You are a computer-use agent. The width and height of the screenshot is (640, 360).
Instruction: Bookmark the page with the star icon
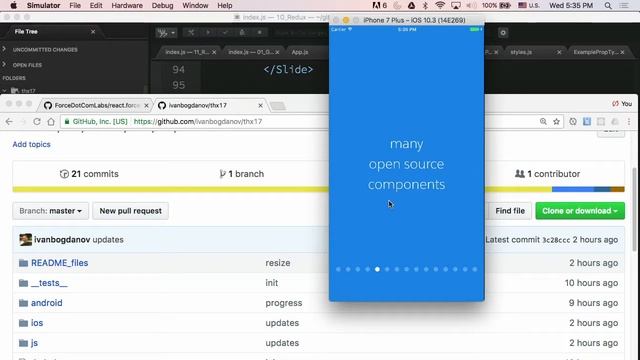point(556,122)
